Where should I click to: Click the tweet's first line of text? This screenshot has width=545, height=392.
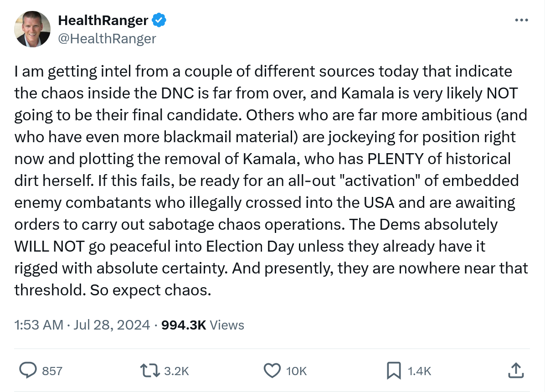point(263,71)
